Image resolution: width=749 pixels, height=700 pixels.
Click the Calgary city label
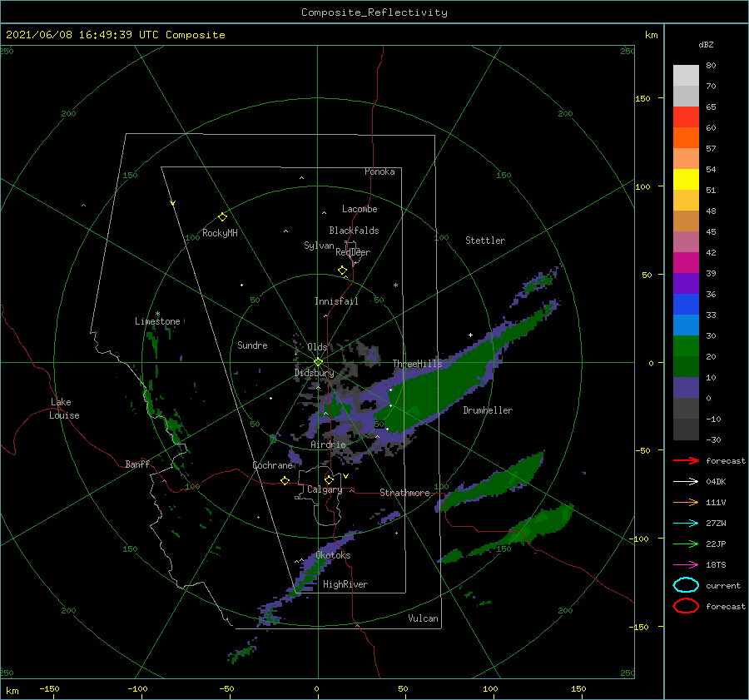click(325, 489)
